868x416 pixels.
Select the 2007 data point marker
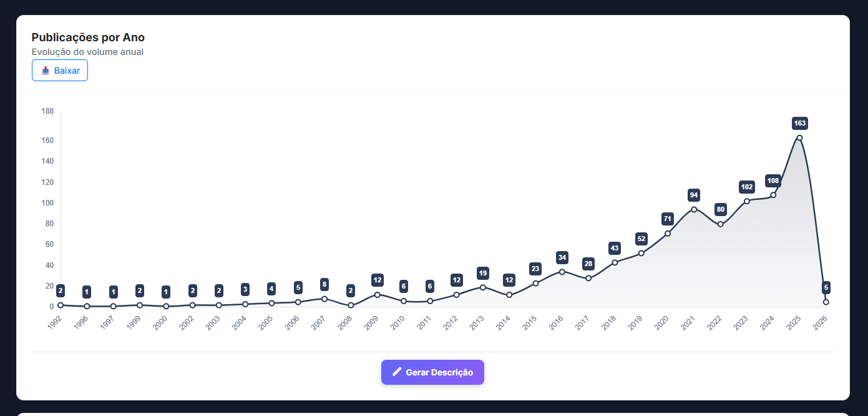pos(324,299)
